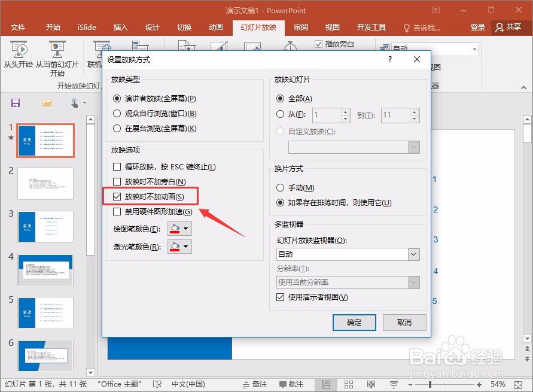Select the From slide range radio
The height and width of the screenshot is (392, 533).
[x=280, y=114]
